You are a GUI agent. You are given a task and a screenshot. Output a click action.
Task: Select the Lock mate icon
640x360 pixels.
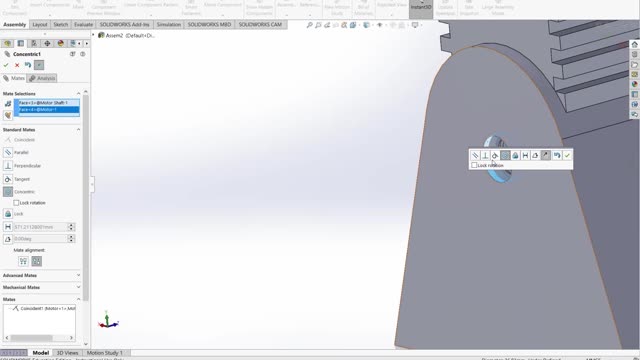8,213
